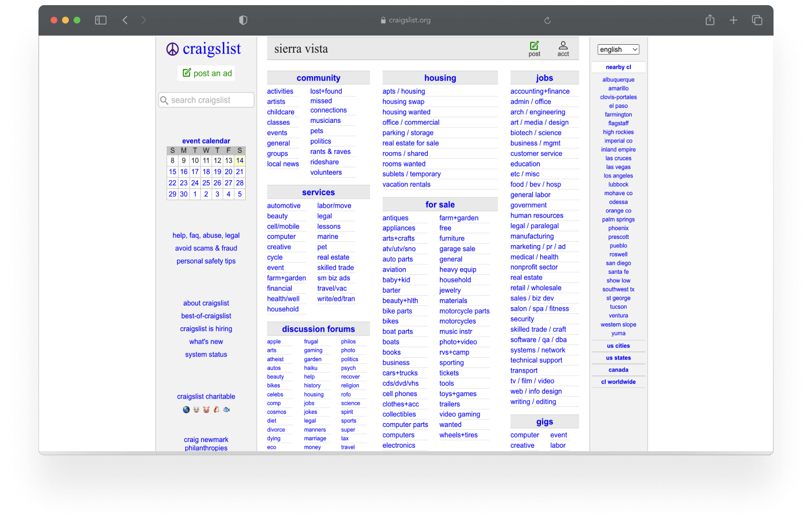Select day 14 in event calendar
Image resolution: width=812 pixels, height=527 pixels.
(239, 161)
